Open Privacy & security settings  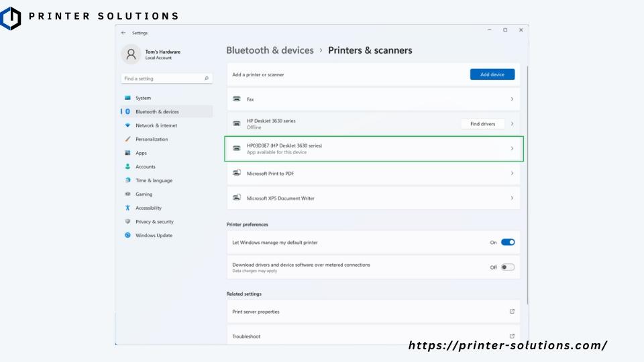pyautogui.click(x=167, y=222)
